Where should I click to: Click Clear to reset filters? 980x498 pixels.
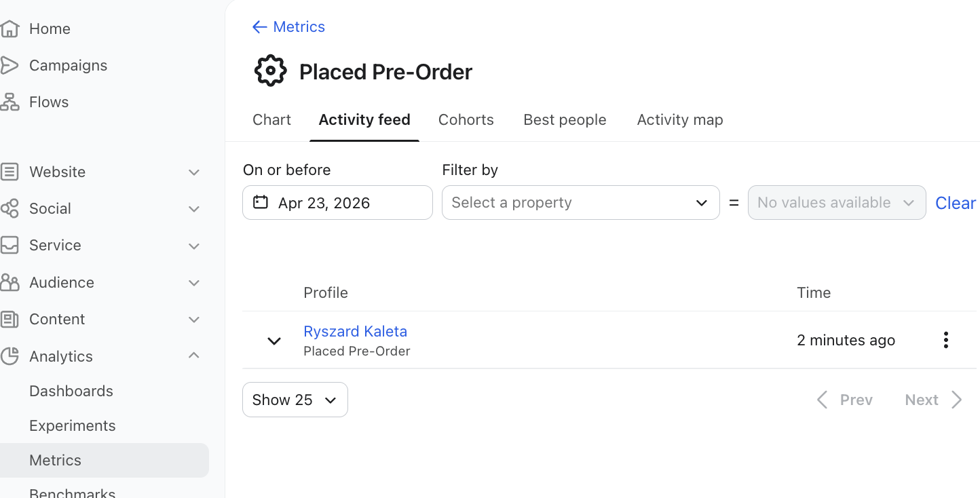[956, 203]
